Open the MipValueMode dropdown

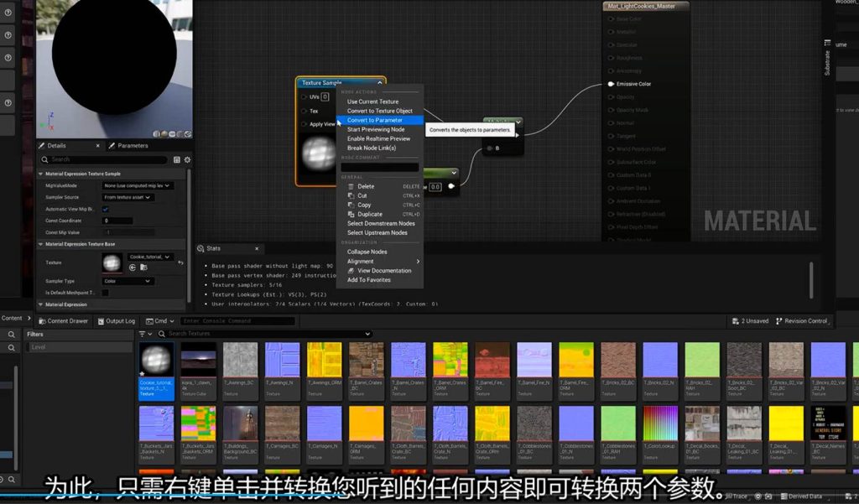(138, 185)
